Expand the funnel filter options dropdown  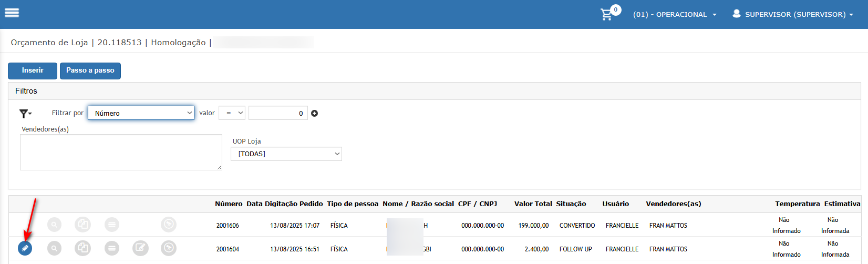(25, 113)
